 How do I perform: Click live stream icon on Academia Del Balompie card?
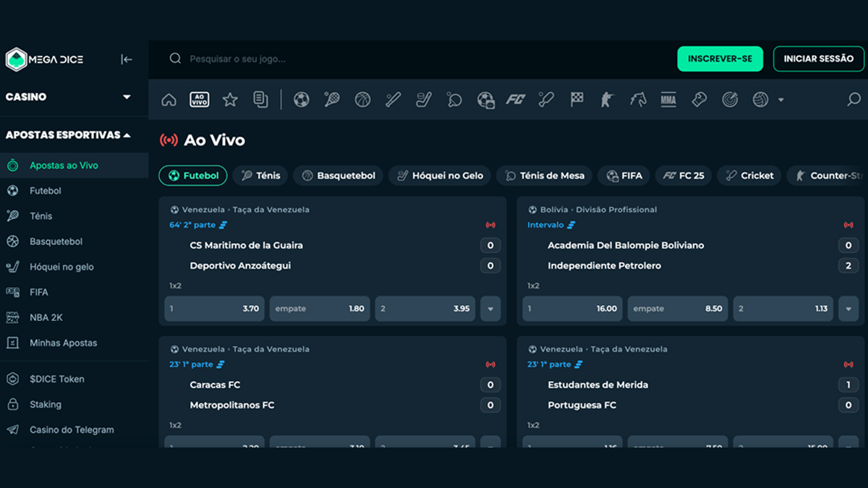pos(848,226)
